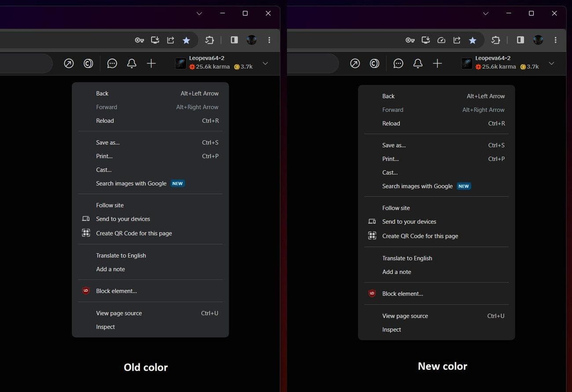The height and width of the screenshot is (392, 572).
Task: Select Inspect from the context menu
Action: click(105, 327)
